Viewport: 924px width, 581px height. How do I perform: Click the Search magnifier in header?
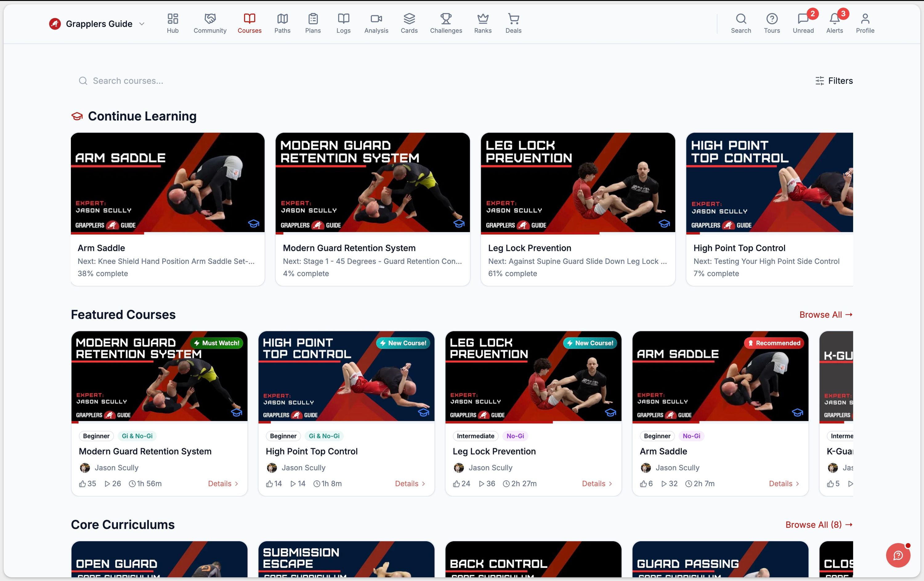point(741,18)
